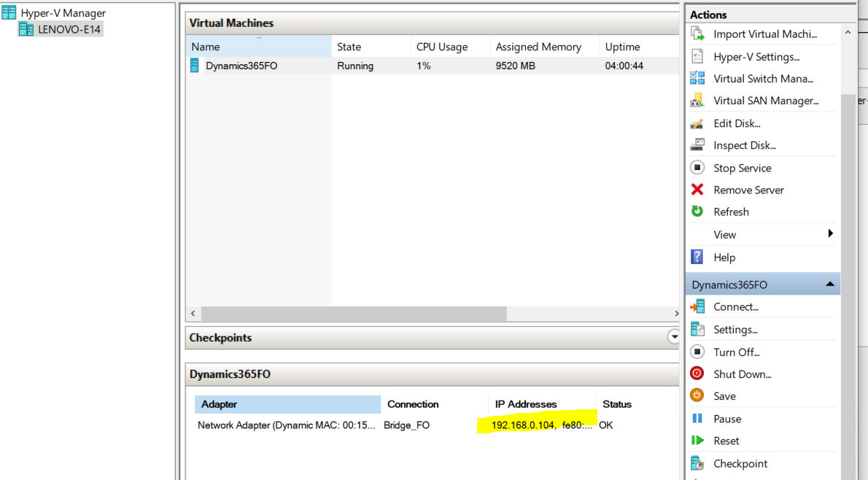Screen dimensions: 868x480
Task: Click the Hyper-V Manager root icon
Action: [9, 12]
